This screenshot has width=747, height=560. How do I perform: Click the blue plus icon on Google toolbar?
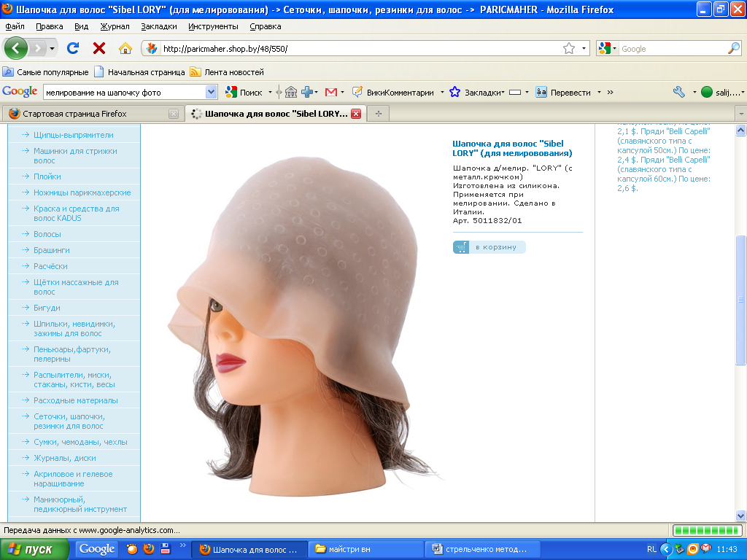tap(307, 93)
